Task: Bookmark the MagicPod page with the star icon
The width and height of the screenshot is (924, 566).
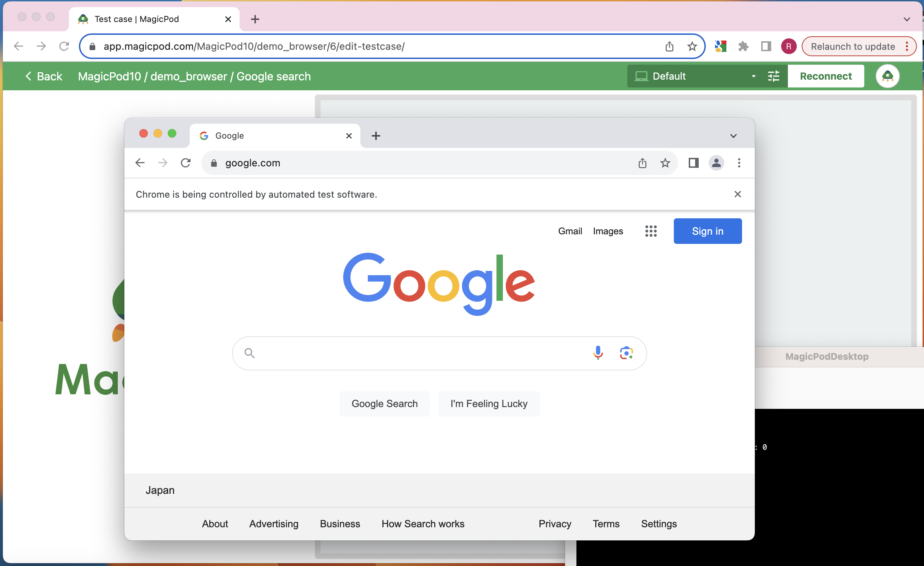Action: (692, 46)
